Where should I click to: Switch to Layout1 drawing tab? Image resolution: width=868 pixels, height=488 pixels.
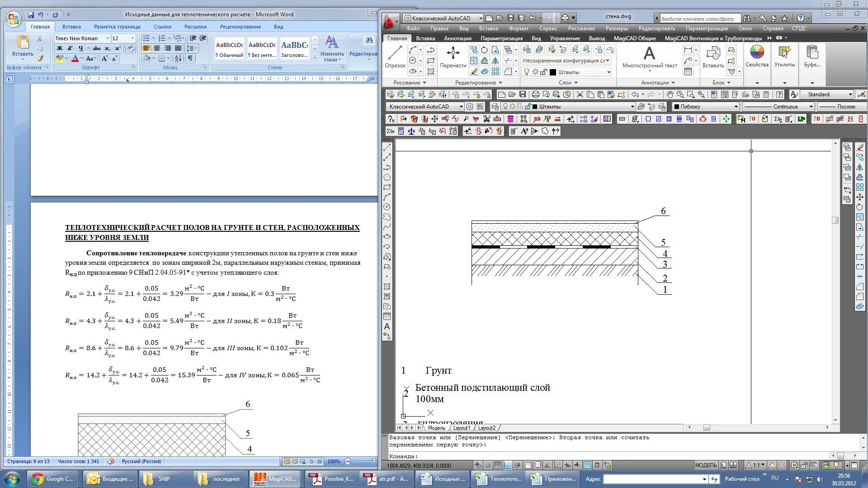(x=462, y=428)
